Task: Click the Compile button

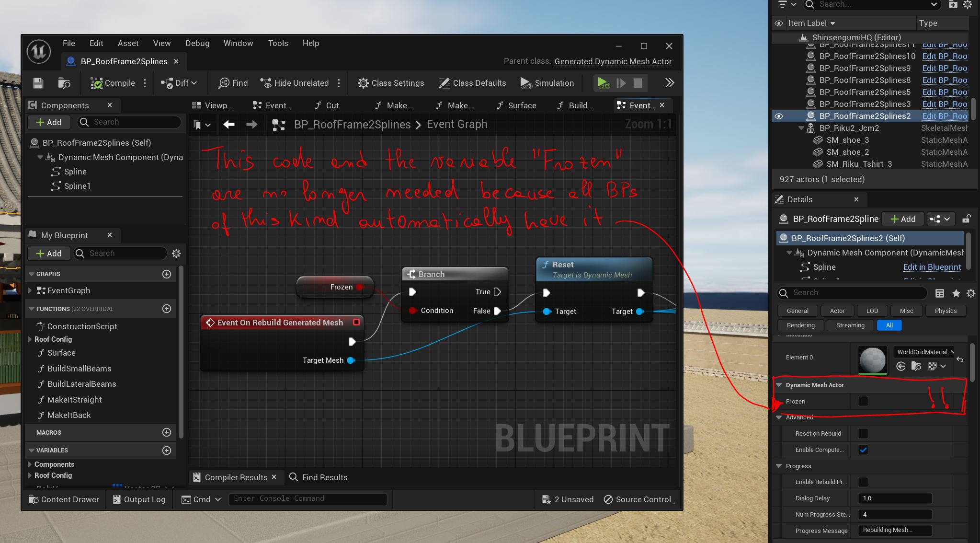Action: click(x=113, y=83)
